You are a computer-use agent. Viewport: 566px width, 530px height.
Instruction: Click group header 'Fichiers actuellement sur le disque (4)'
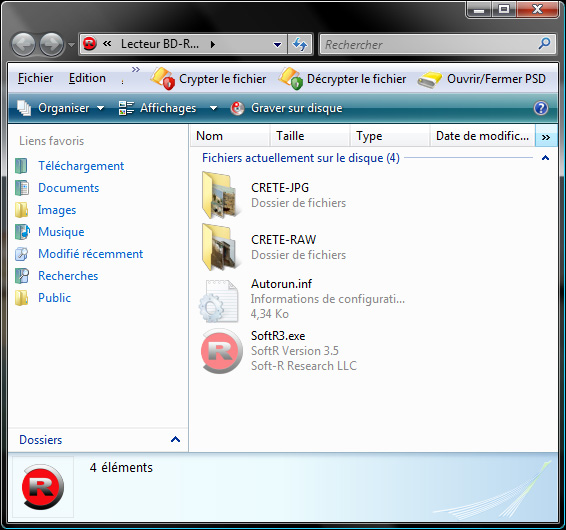click(301, 158)
